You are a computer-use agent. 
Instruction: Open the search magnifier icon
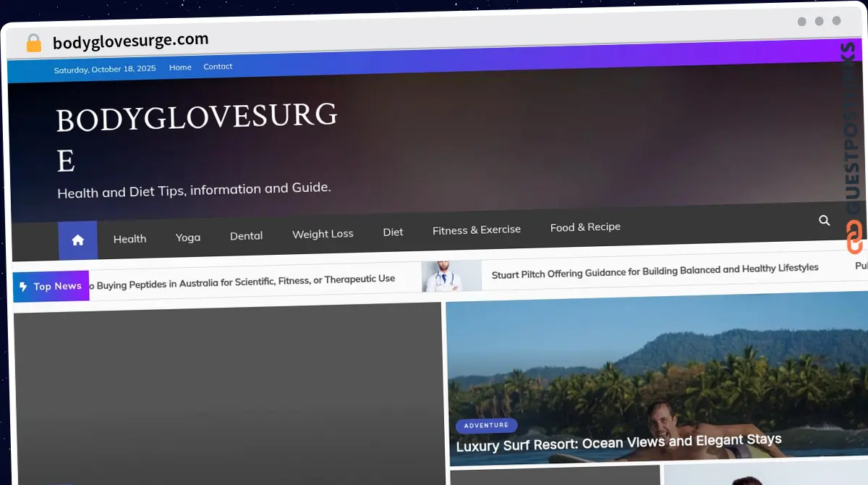point(824,220)
